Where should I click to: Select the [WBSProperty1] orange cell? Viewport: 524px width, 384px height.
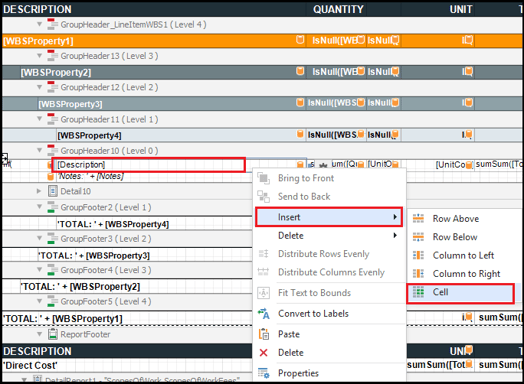(x=153, y=41)
